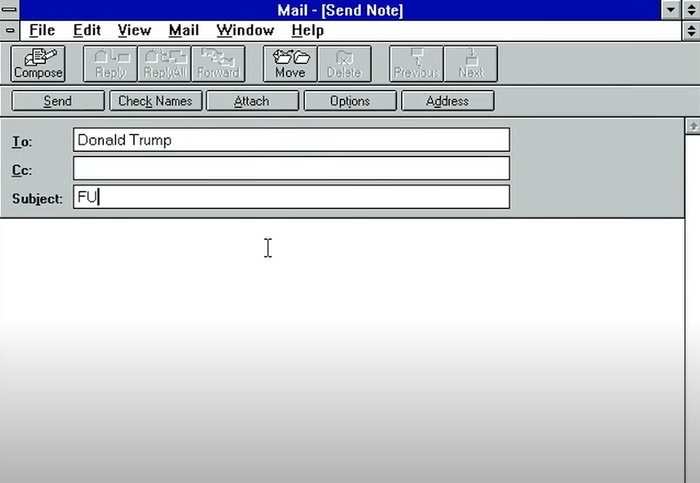700x483 pixels.
Task: Minimize the Mail window with down arrow
Action: click(671, 9)
